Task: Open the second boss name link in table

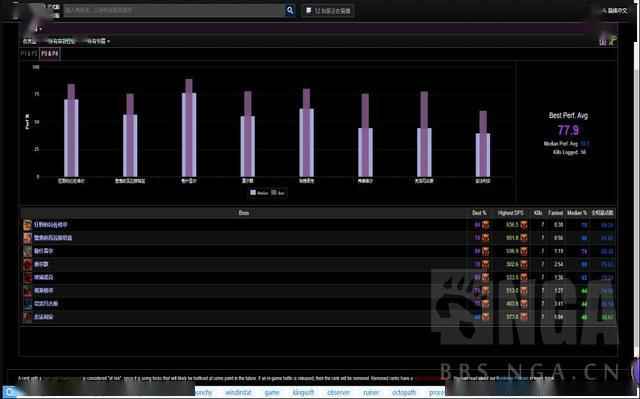Action: tap(53, 238)
